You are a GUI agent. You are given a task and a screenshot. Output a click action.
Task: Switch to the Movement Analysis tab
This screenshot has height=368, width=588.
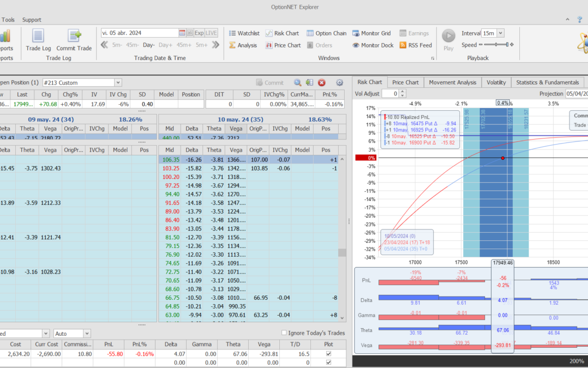[x=452, y=82]
